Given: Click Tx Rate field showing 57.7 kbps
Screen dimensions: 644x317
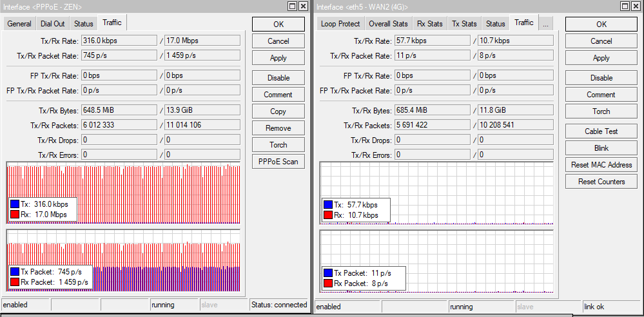Looking at the screenshot, I should (x=433, y=41).
